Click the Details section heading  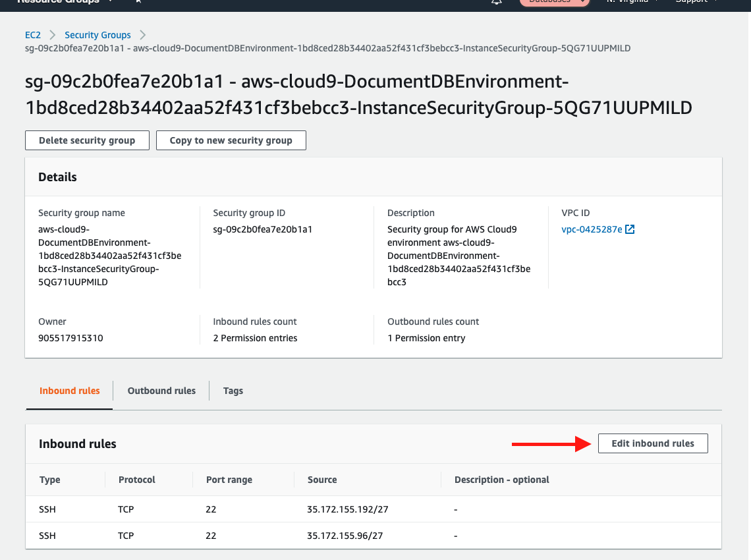pyautogui.click(x=57, y=177)
